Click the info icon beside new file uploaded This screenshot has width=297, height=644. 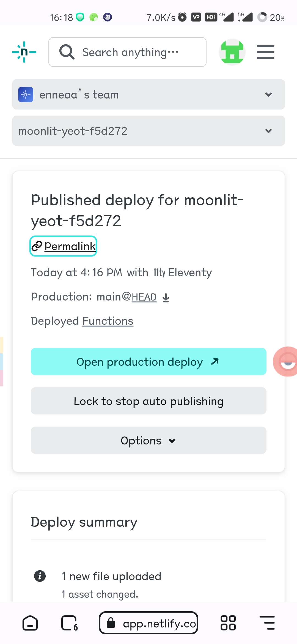click(40, 576)
